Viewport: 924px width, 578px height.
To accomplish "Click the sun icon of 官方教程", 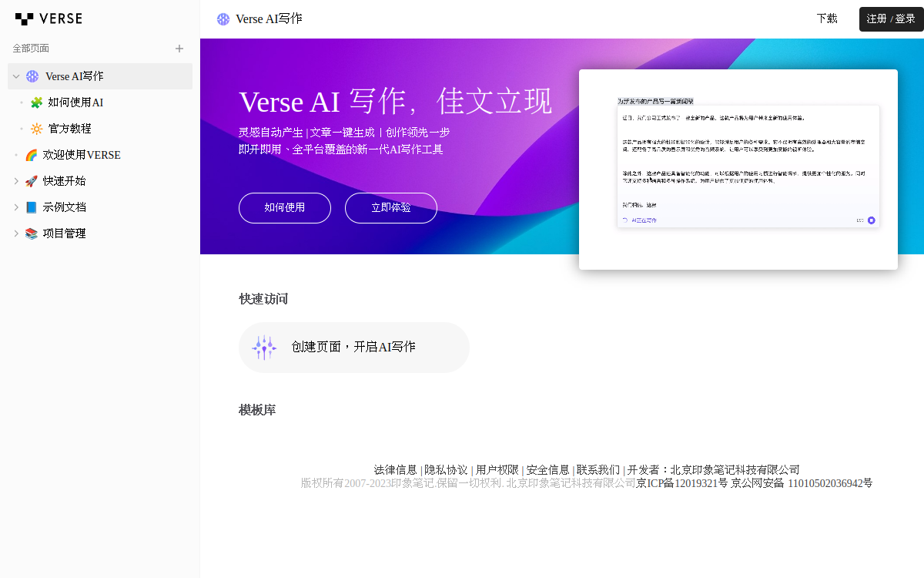I will (36, 129).
